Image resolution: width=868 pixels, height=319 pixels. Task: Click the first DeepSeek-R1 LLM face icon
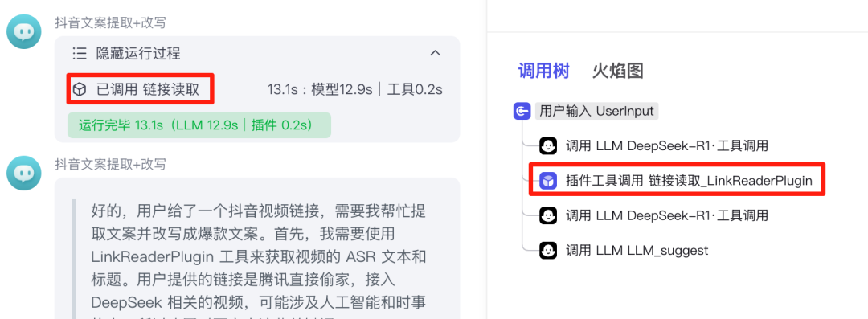tap(548, 146)
